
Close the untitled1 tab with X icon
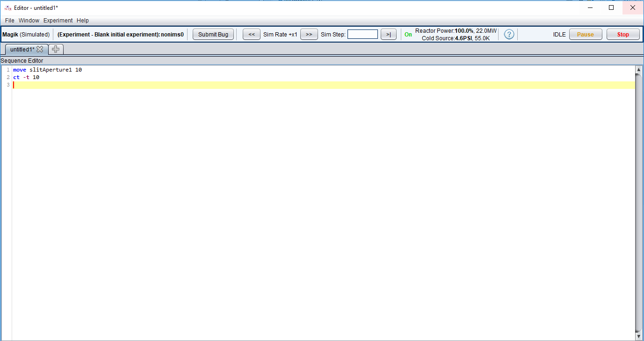pyautogui.click(x=40, y=49)
